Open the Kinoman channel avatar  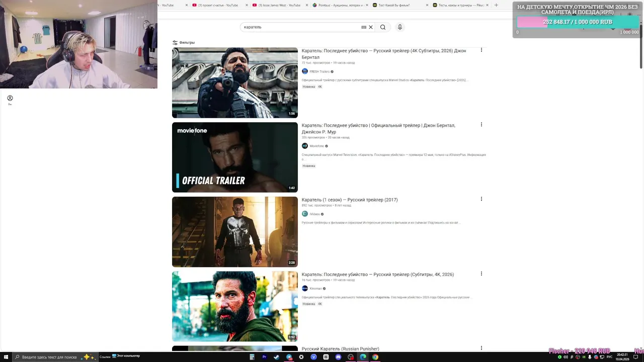[305, 288]
